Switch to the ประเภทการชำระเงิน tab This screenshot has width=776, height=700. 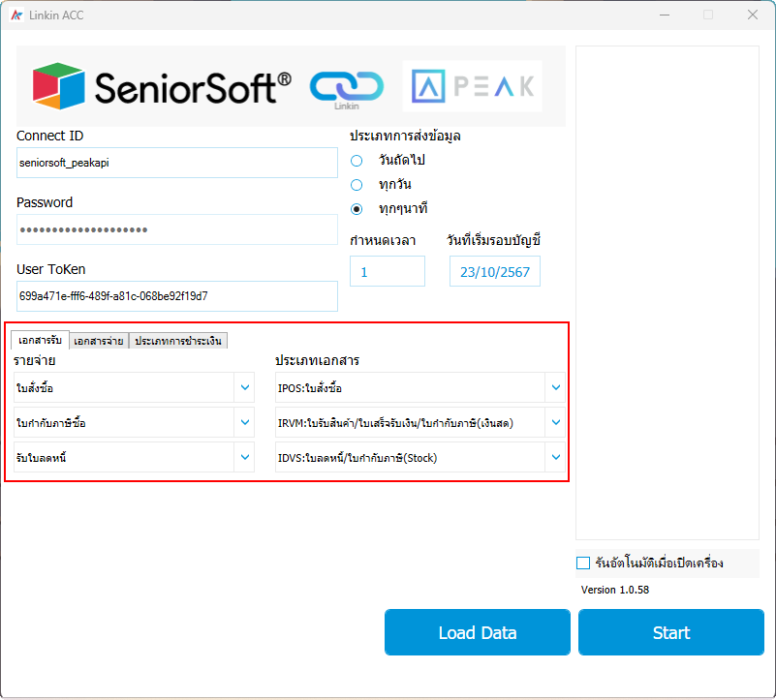tap(178, 341)
